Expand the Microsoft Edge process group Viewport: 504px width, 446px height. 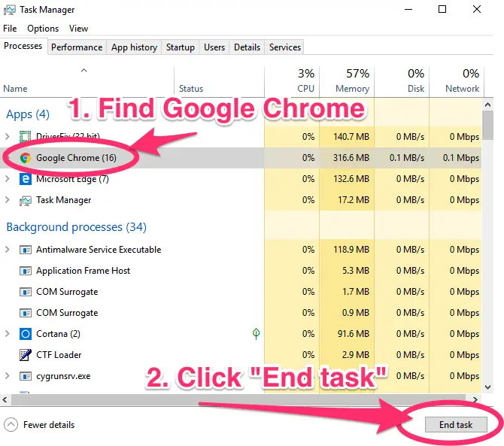pyautogui.click(x=8, y=179)
